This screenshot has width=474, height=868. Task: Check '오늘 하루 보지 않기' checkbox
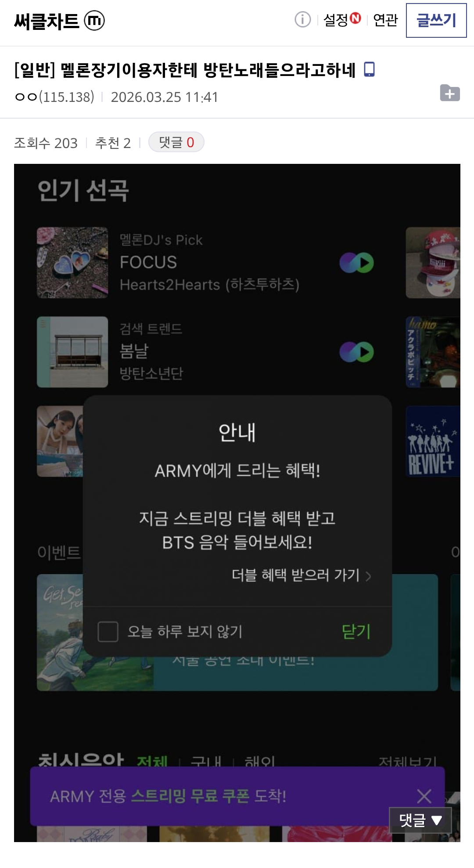point(108,632)
